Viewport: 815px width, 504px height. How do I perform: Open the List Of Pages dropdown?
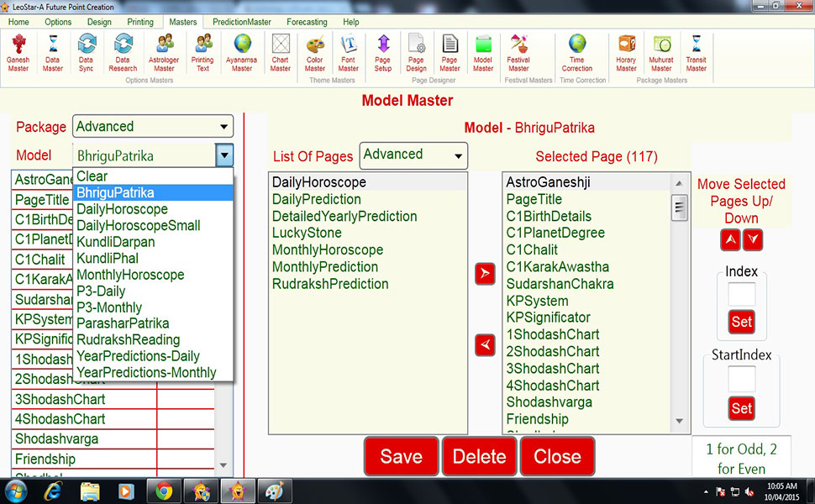(459, 156)
